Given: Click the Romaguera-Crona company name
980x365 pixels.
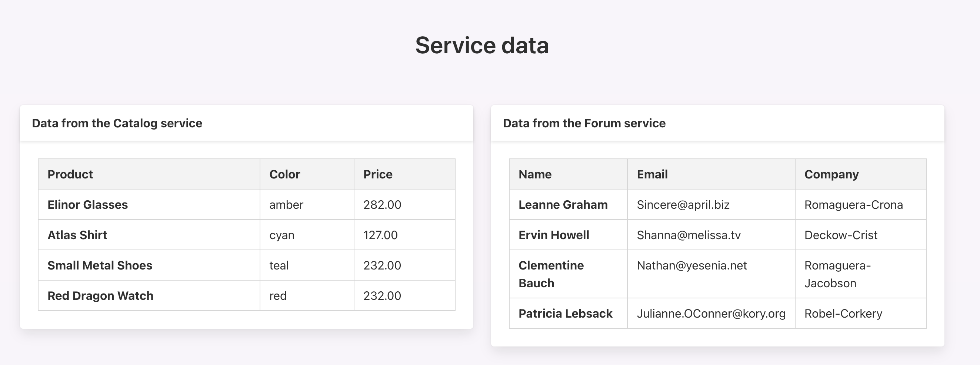Looking at the screenshot, I should [x=853, y=205].
